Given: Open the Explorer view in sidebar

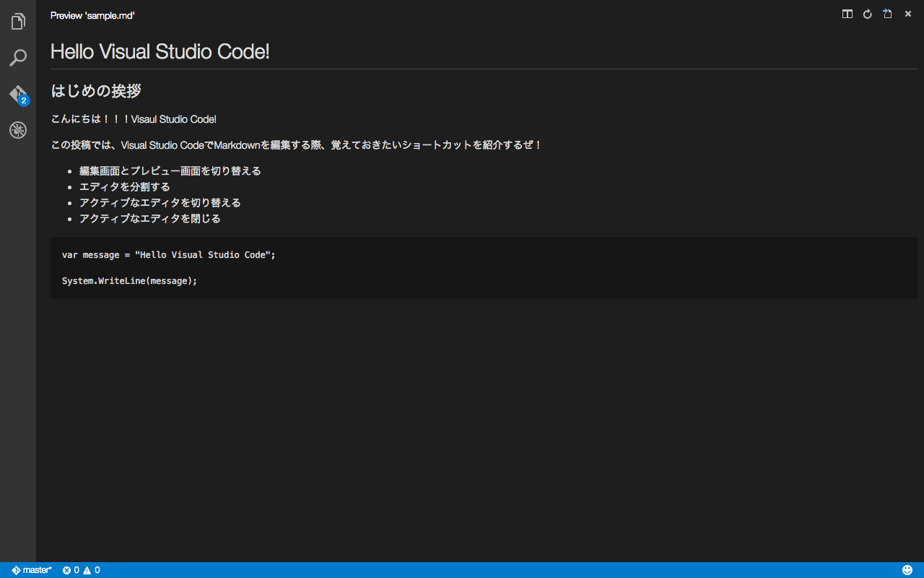Looking at the screenshot, I should coord(18,22).
